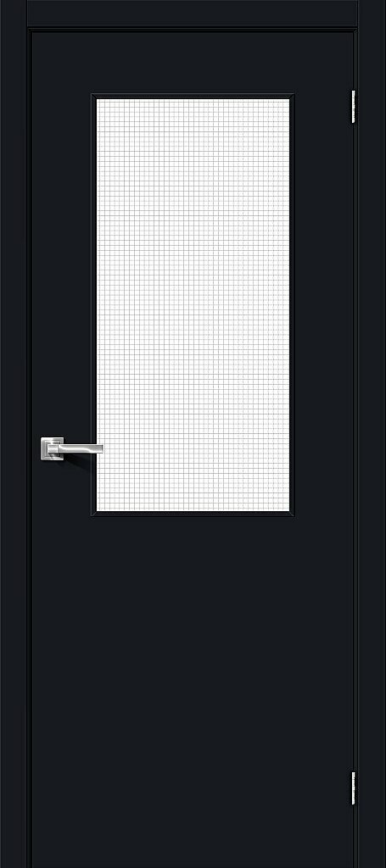
Task: Click the left glazing bead of window
Action: point(94,305)
